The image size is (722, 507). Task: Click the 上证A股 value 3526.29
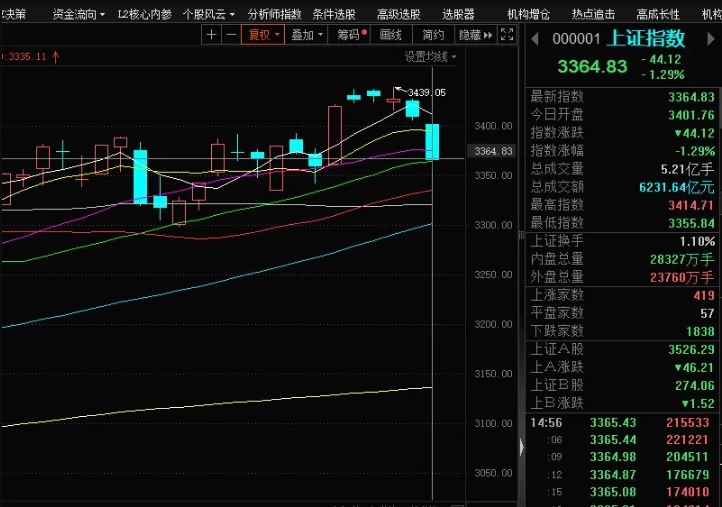pyautogui.click(x=691, y=350)
